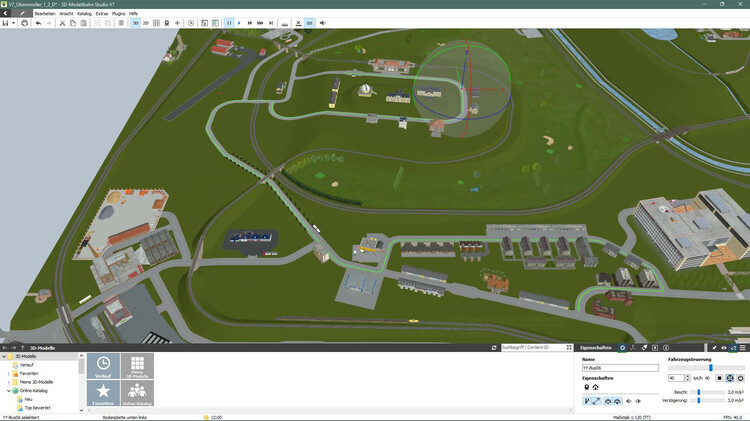Open the Favoriten star tile
750x421 pixels.
[103, 393]
